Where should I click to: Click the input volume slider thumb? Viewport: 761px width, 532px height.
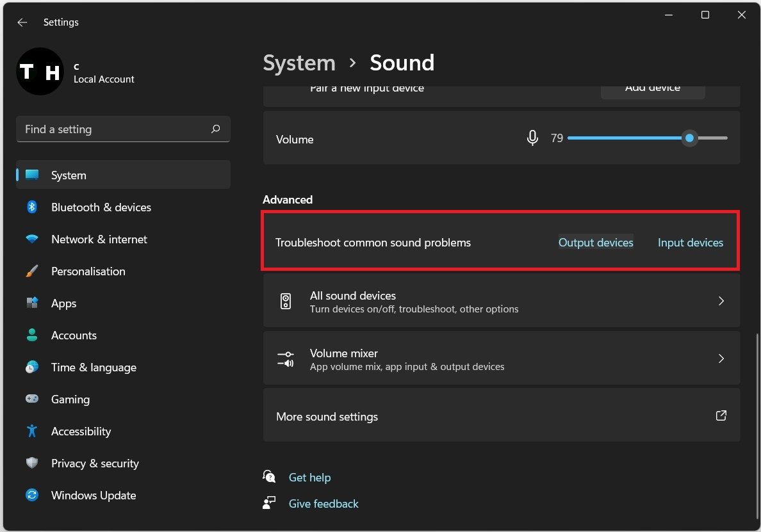point(689,138)
